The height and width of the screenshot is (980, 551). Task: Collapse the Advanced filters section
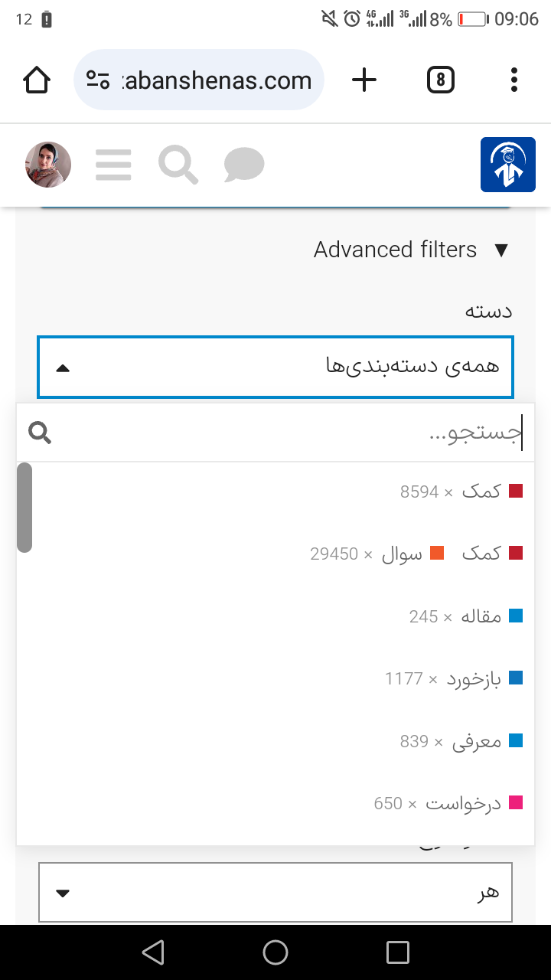click(x=411, y=250)
